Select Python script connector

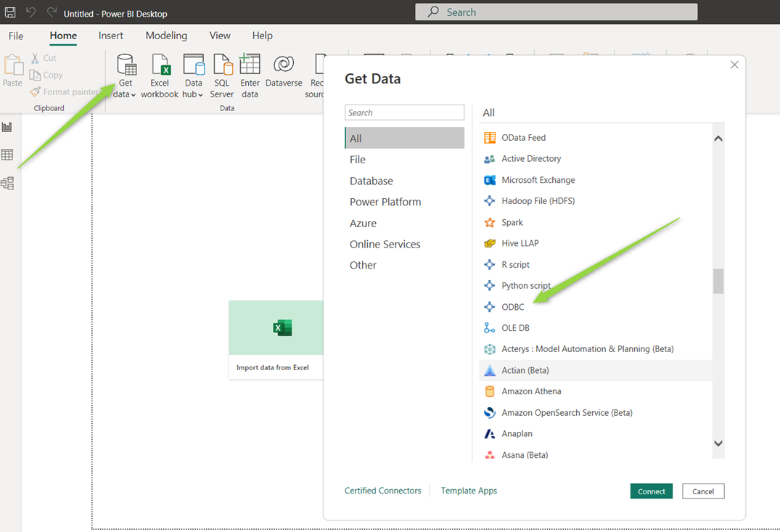coord(596,286)
